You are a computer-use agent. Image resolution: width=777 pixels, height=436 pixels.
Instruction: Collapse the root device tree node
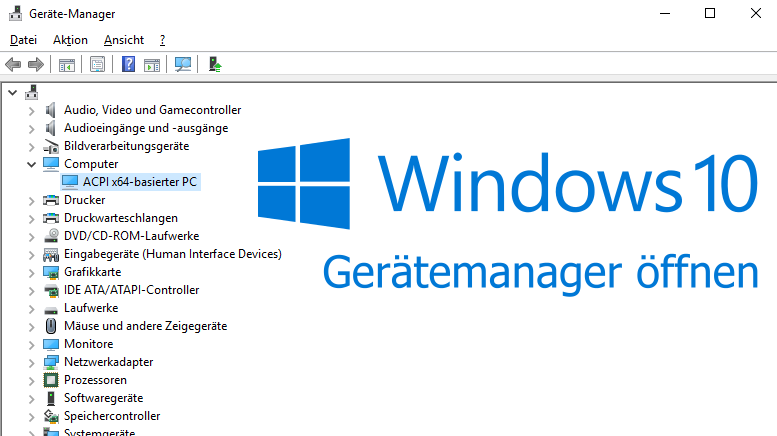pyautogui.click(x=13, y=92)
